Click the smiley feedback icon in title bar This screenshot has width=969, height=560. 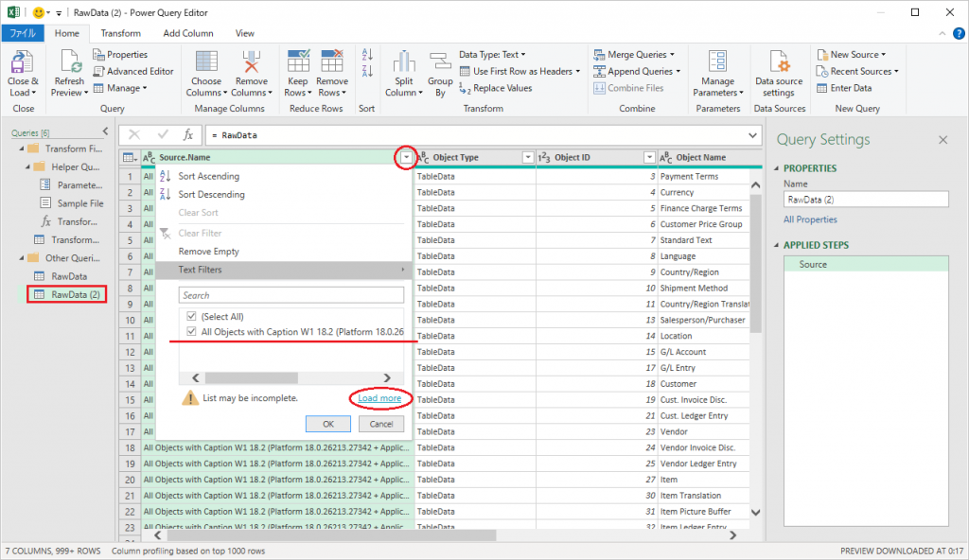coord(38,12)
